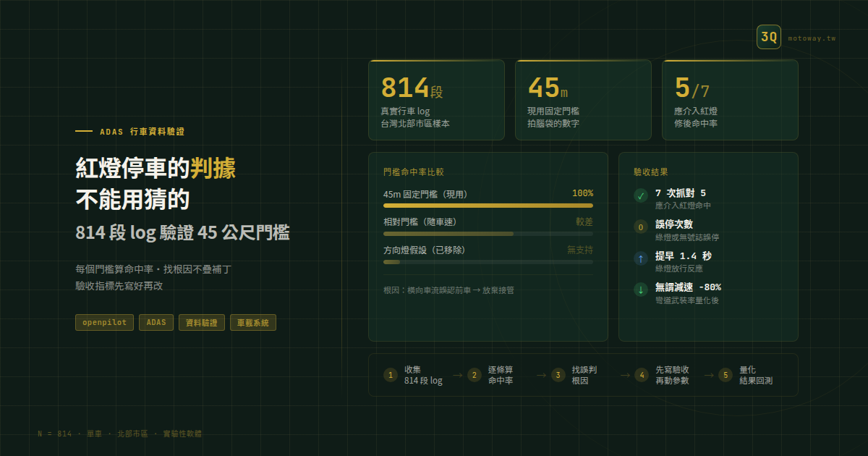Screen dimensions: 868x456
Task: Click the 門檻命中率比較 heading
Action: tap(414, 172)
